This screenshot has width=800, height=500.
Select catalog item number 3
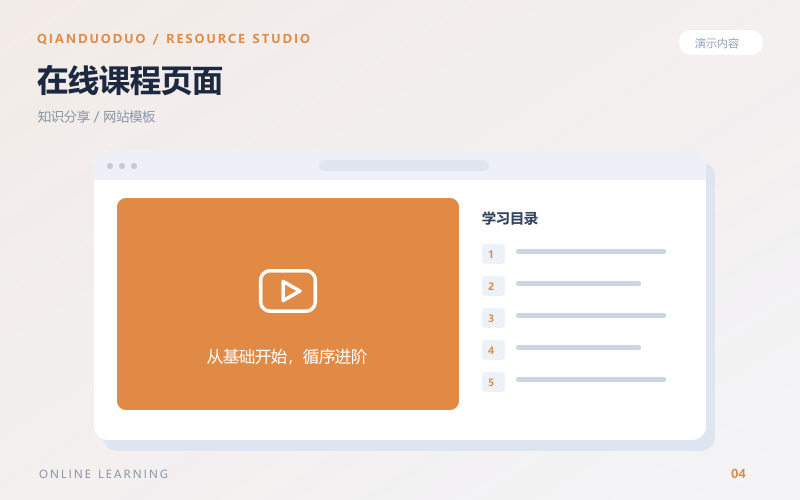pyautogui.click(x=493, y=318)
